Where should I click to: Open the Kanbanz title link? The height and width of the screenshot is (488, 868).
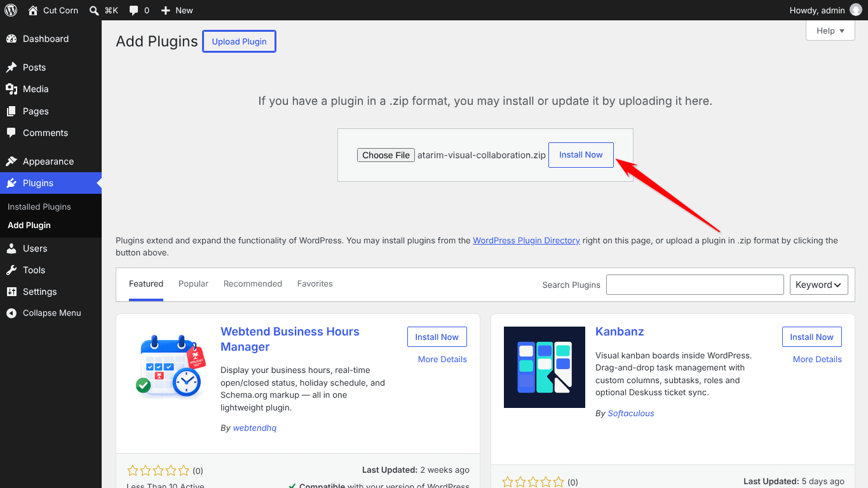pyautogui.click(x=620, y=332)
